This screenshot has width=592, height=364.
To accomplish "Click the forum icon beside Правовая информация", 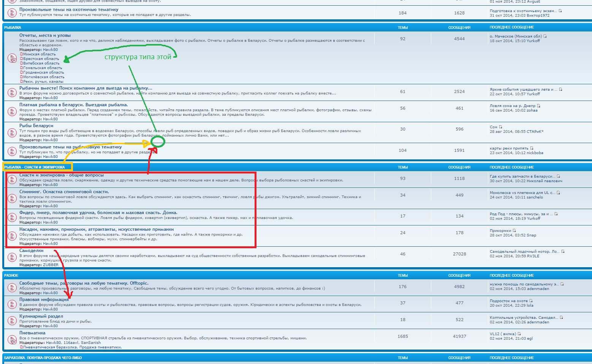I will pos(12,304).
